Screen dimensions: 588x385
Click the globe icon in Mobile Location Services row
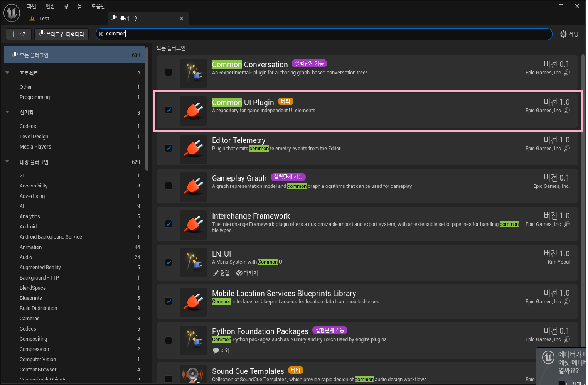tap(567, 301)
